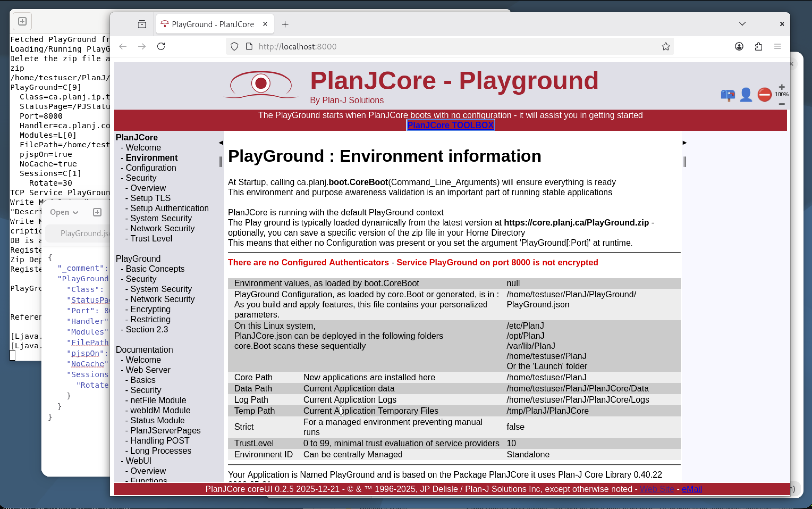Click the /home/testuser/PlanJ/PlanJCore/Logs value
Image resolution: width=812 pixels, height=509 pixels.
point(578,400)
